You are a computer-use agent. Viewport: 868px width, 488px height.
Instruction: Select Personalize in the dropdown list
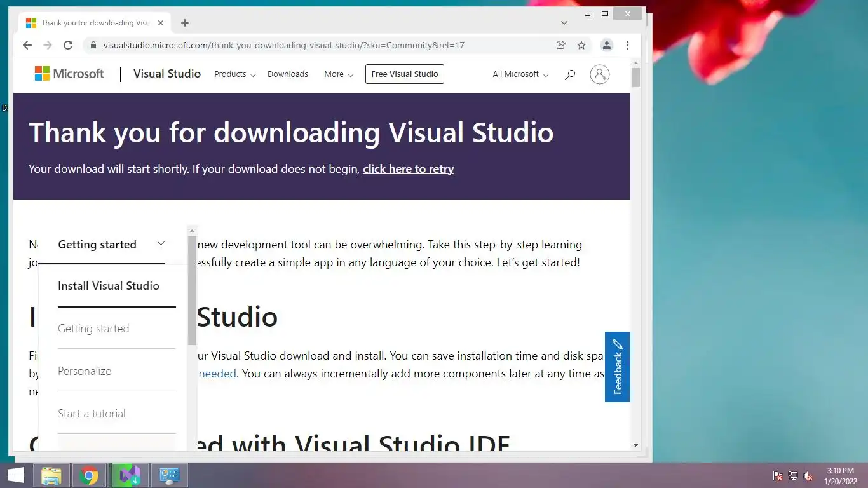[85, 371]
